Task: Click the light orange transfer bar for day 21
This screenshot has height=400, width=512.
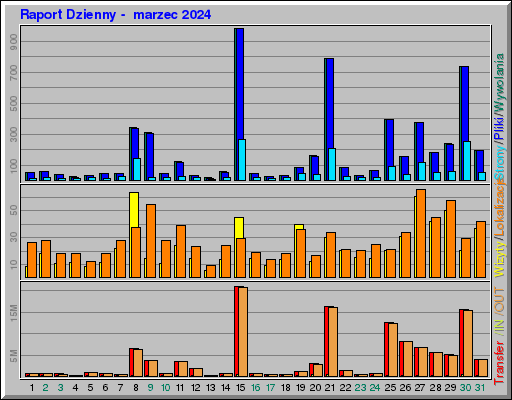Action: click(333, 342)
